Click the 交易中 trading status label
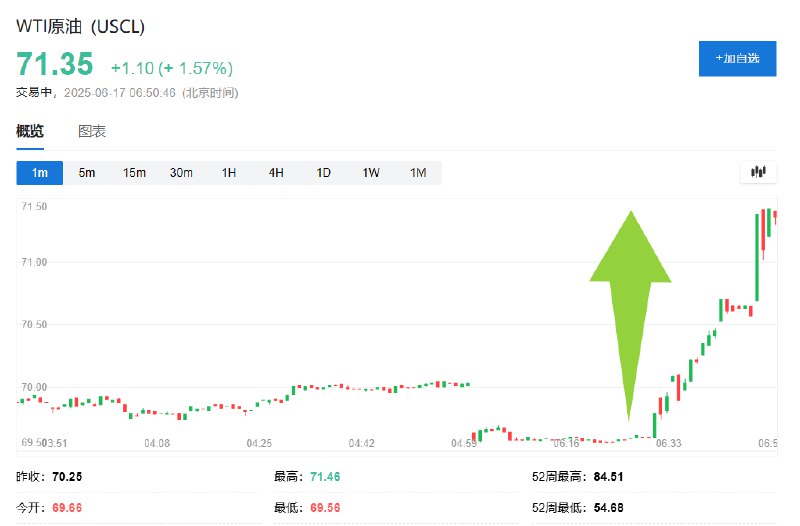Viewport: 800px width, 526px height. pos(34,93)
